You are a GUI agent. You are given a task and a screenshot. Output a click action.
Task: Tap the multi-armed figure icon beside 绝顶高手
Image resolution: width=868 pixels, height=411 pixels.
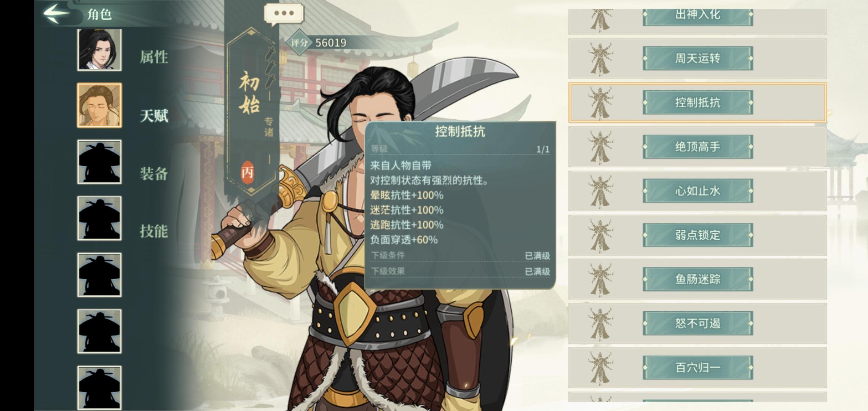click(600, 147)
